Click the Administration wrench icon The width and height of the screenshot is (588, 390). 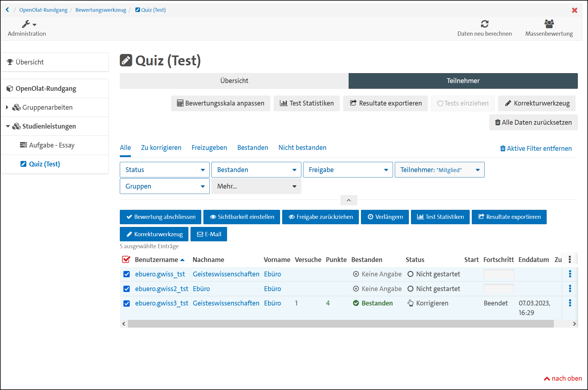(26, 24)
